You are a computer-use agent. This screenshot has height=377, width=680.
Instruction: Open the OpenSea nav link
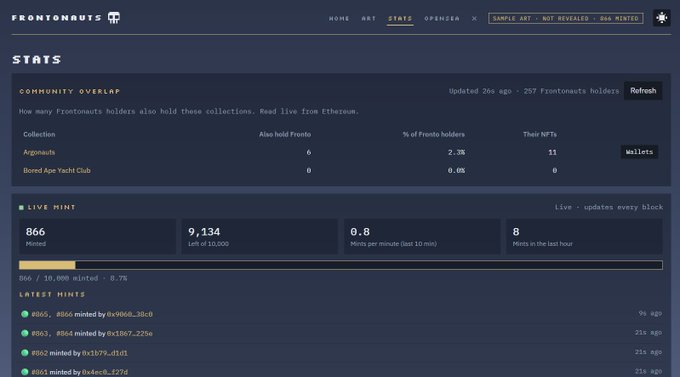click(x=441, y=18)
